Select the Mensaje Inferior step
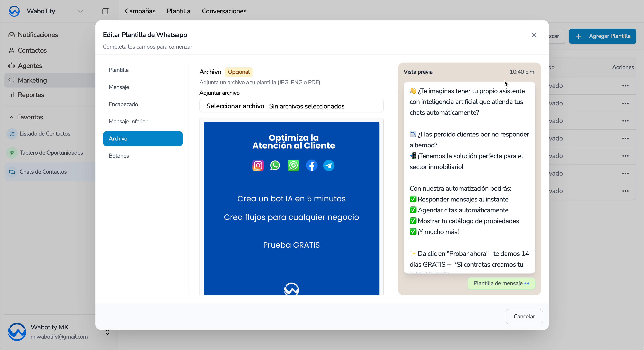This screenshot has width=644, height=350. tap(143, 122)
